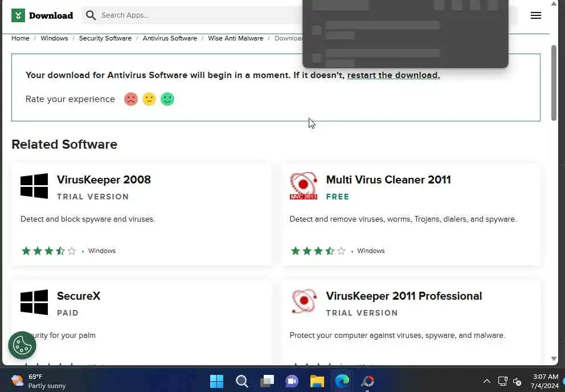Screen dimensions: 565x392
Task: Open VirusKeeper 2011 Professional title
Action: click(x=404, y=296)
